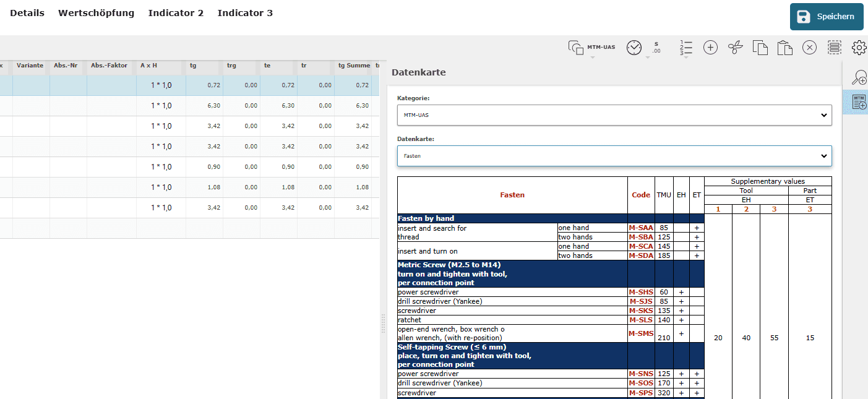Click the scissors cut icon
868x399 pixels.
tap(734, 48)
